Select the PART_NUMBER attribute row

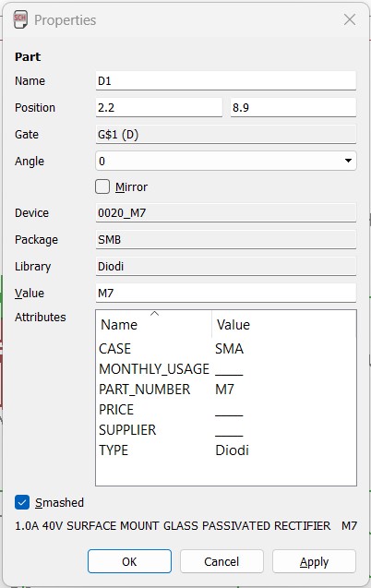pos(225,390)
